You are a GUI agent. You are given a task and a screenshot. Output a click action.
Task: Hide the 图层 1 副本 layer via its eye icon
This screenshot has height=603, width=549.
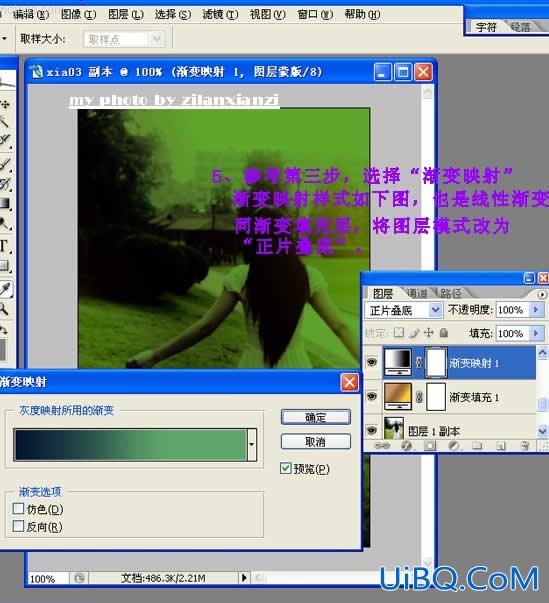pos(371,429)
